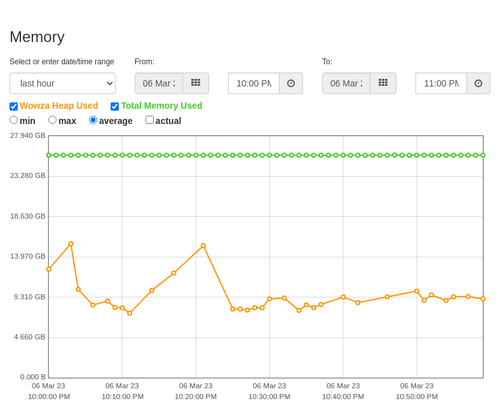Click the '27.940 GB' y-axis label
500x403 pixels.
[x=28, y=136]
